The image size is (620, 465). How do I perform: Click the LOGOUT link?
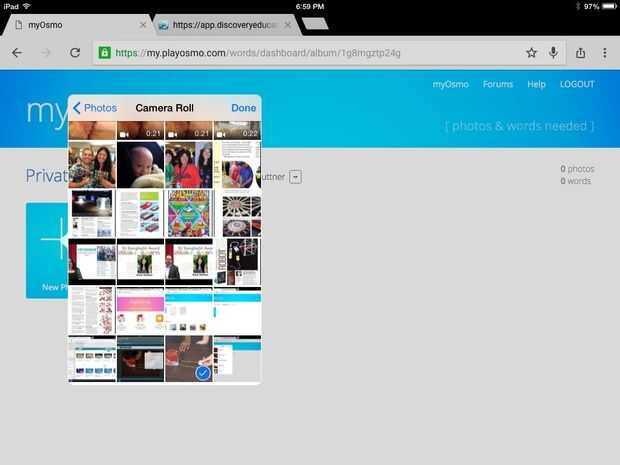(x=577, y=84)
